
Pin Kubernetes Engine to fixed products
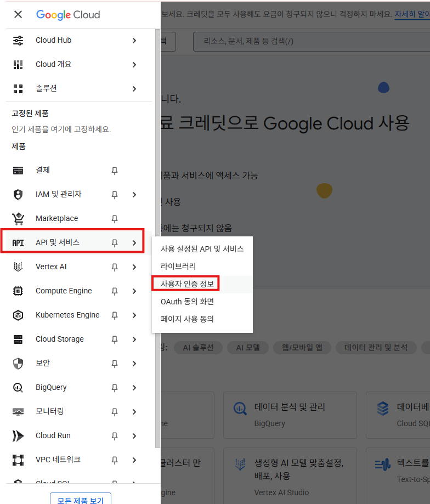pos(115,315)
